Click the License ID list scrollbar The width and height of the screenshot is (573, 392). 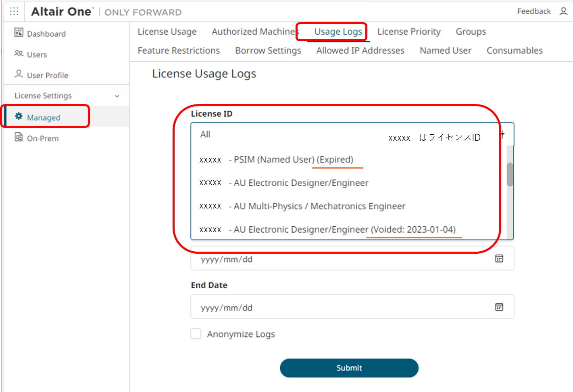(510, 174)
